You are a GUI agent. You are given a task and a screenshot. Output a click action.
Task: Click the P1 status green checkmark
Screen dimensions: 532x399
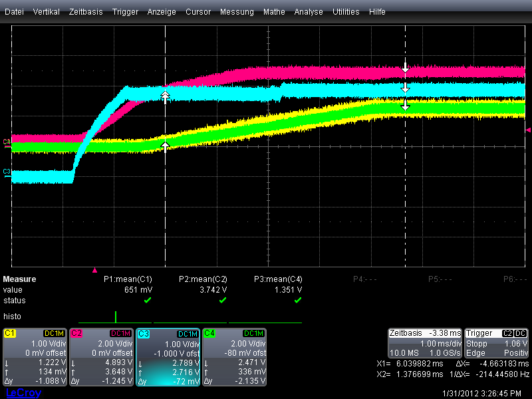[148, 301]
